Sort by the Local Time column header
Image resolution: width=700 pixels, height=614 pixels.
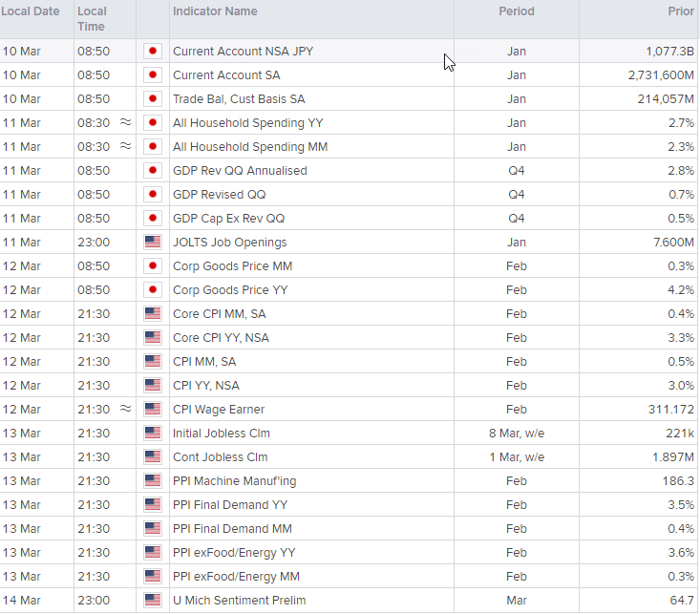[92, 19]
